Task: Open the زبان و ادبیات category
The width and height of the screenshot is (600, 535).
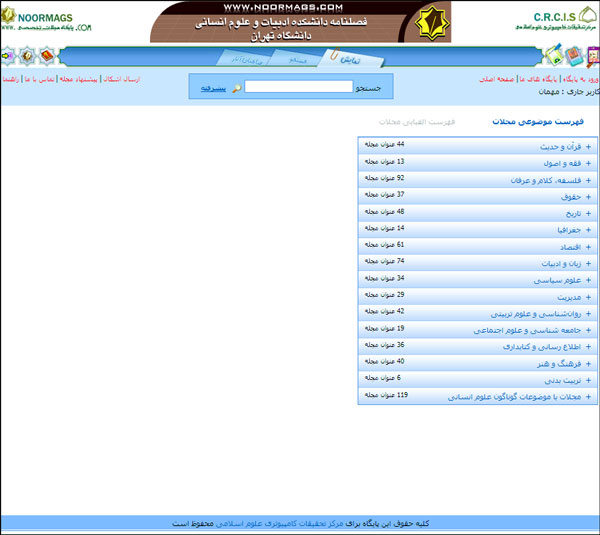Action: 561,264
